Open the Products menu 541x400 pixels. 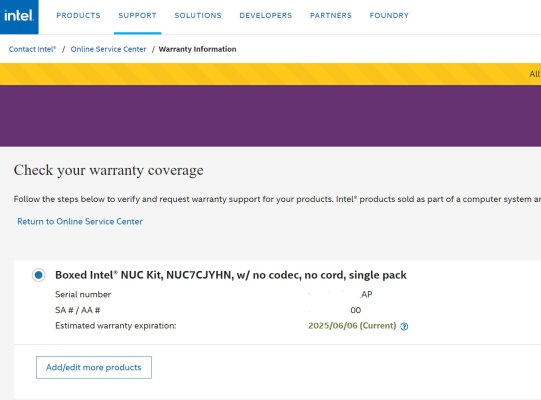pyautogui.click(x=78, y=16)
